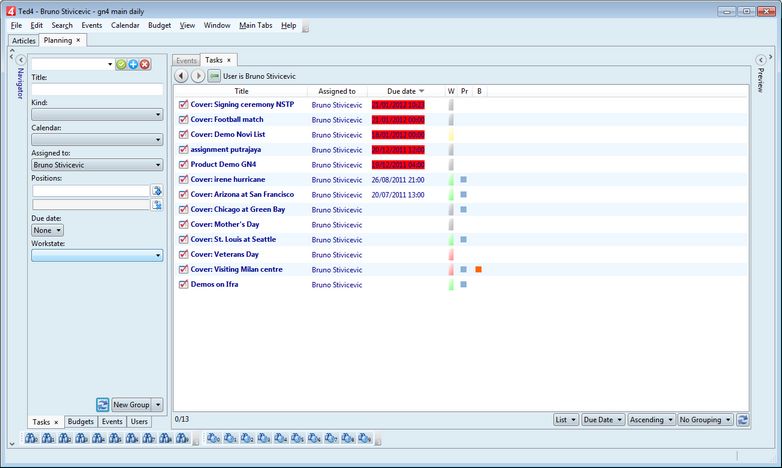Screen dimensions: 782x468
Task: Open the Kind dropdown
Action: point(97,114)
